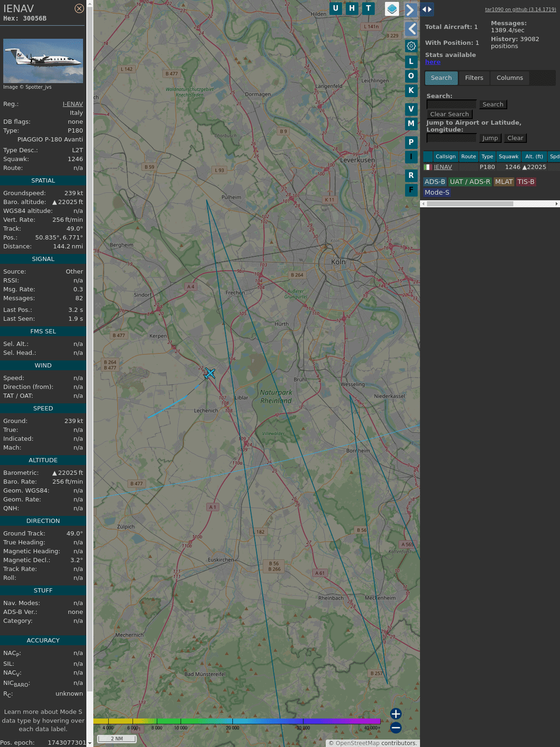Toggle the V map option button
Screen dimensions: 560x747
(x=411, y=109)
